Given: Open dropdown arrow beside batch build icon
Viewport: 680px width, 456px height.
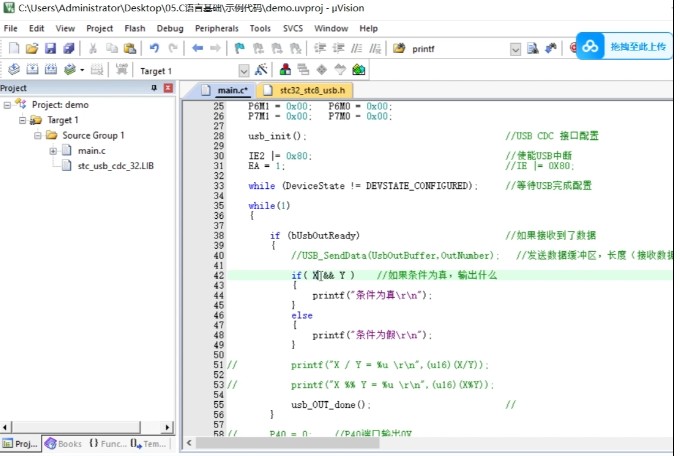Looking at the screenshot, I should click(x=82, y=70).
